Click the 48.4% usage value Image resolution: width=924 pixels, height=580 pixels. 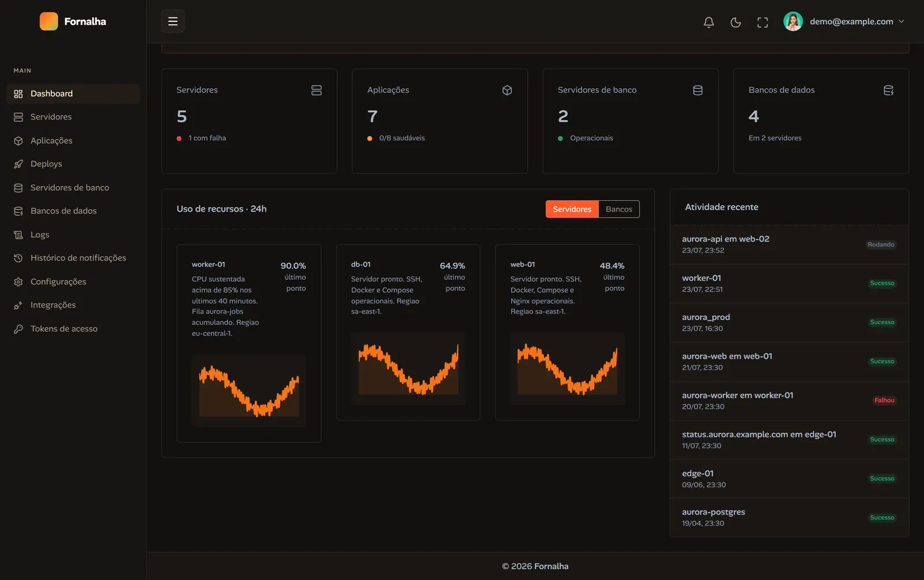pyautogui.click(x=612, y=266)
